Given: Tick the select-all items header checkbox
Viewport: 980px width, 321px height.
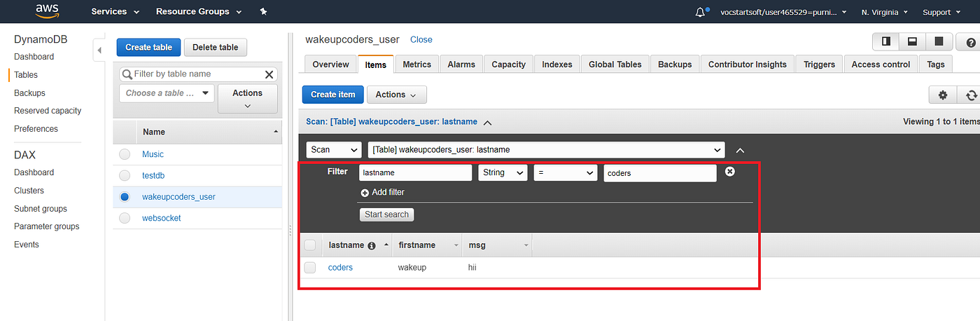Looking at the screenshot, I should pyautogui.click(x=310, y=245).
